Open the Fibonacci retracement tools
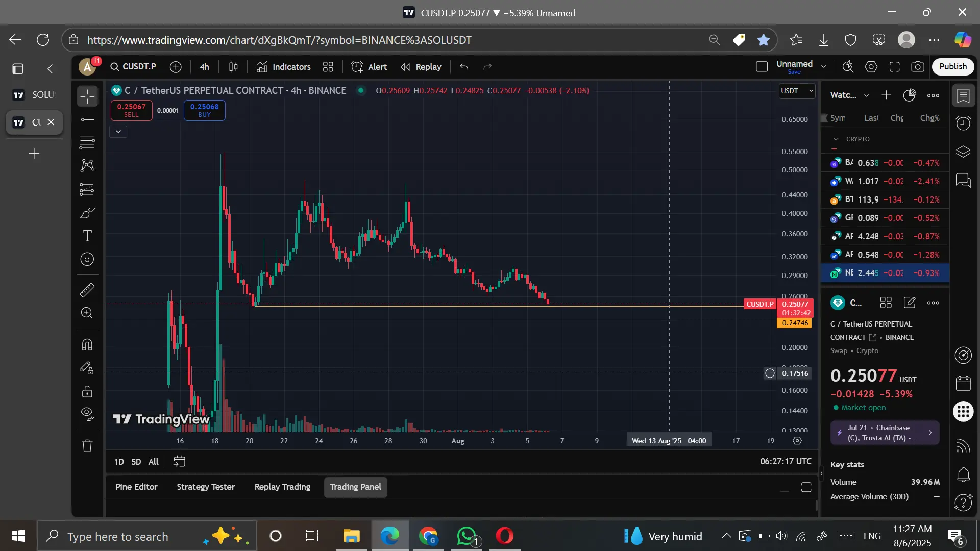Screen dimensions: 980x551 pyautogui.click(x=87, y=142)
